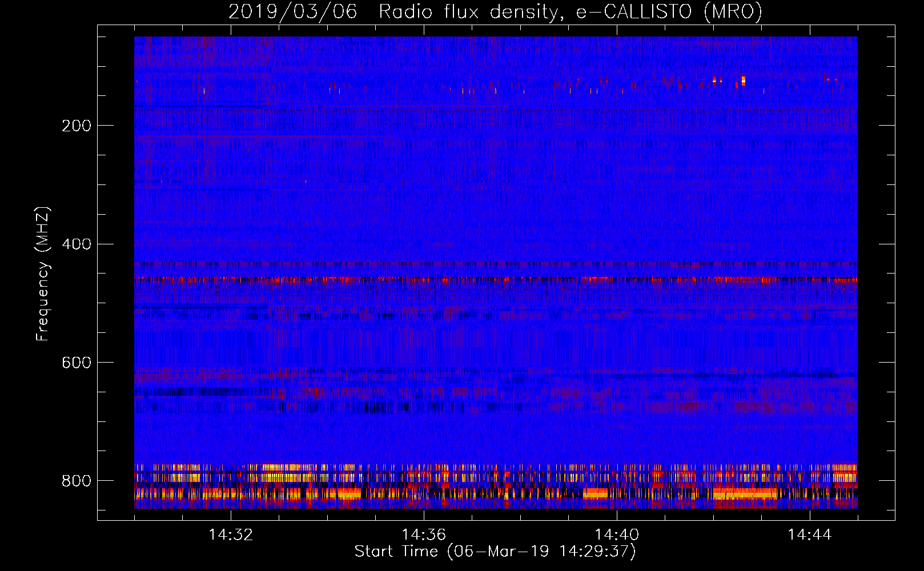Viewport: 924px width, 571px height.
Task: Click the '14:32' time tick label
Action: (x=231, y=535)
